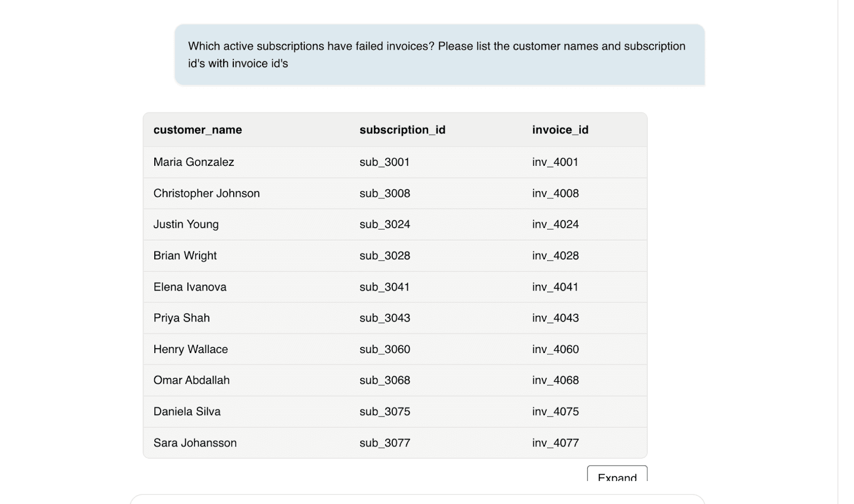The height and width of the screenshot is (504, 854).
Task: Focus the message input box at bottom
Action: click(417, 499)
